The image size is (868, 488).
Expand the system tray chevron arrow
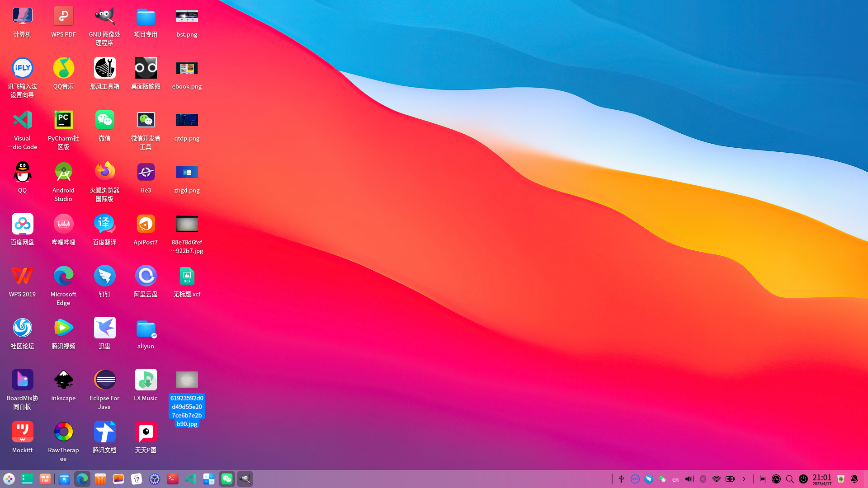[x=744, y=479]
